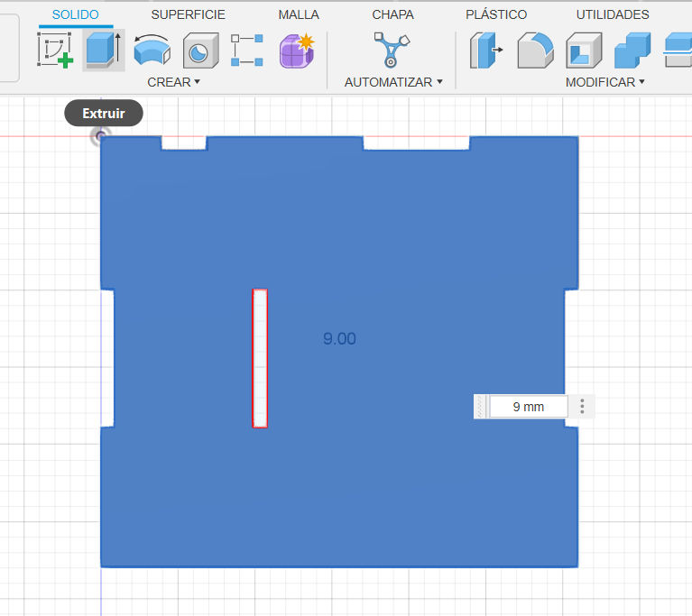Viewport: 692px width, 616px height.
Task: Launch the Automate tool icon
Action: (x=392, y=50)
